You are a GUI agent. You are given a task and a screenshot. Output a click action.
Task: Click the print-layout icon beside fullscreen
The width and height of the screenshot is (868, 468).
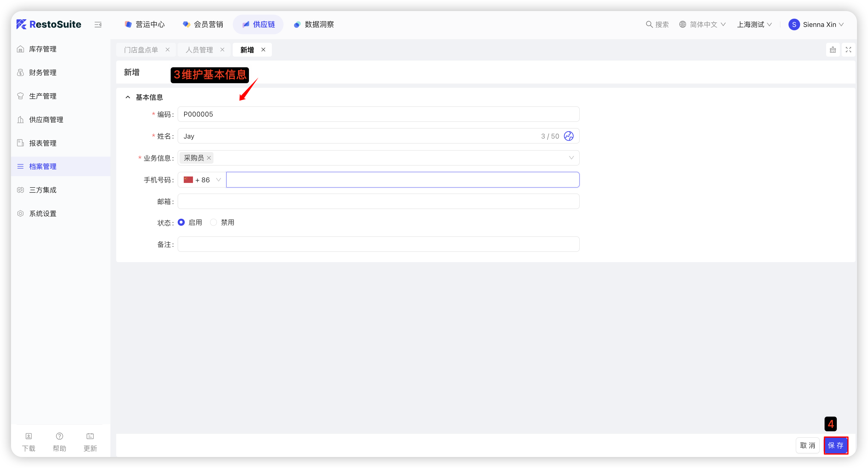833,50
